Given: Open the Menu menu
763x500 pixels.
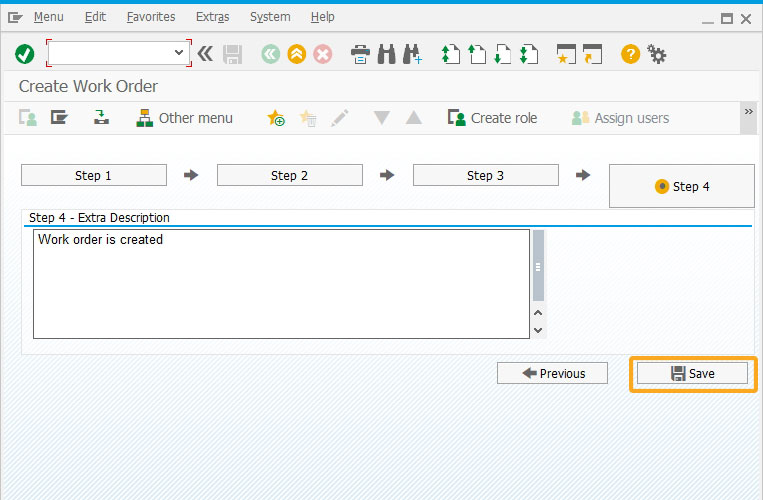Looking at the screenshot, I should point(49,17).
